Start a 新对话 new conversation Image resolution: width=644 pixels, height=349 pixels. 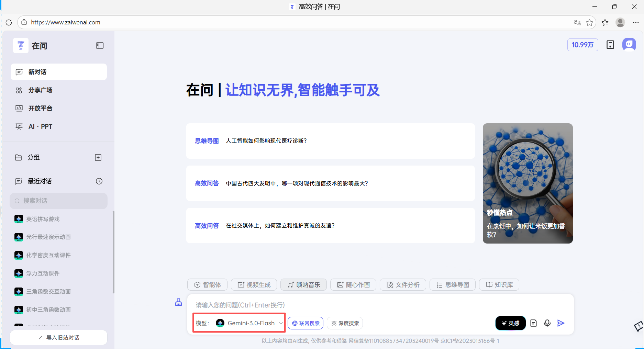point(58,72)
